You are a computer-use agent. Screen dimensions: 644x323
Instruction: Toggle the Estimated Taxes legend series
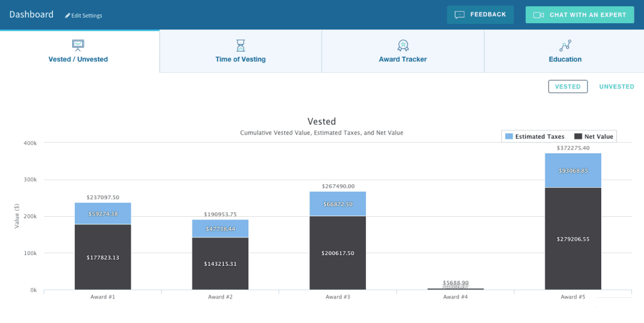(x=535, y=136)
